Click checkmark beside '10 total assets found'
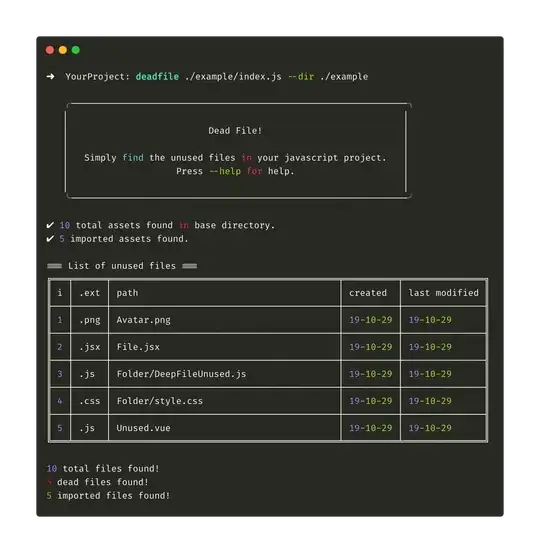This screenshot has width=540, height=553. pos(50,225)
